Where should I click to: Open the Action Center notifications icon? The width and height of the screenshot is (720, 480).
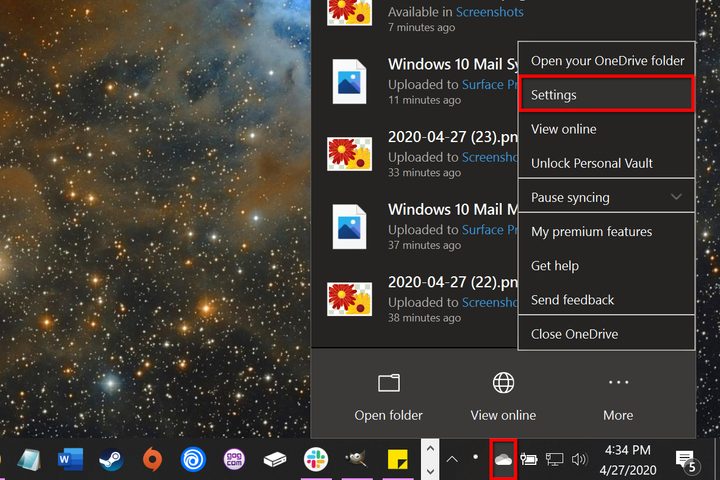[686, 461]
